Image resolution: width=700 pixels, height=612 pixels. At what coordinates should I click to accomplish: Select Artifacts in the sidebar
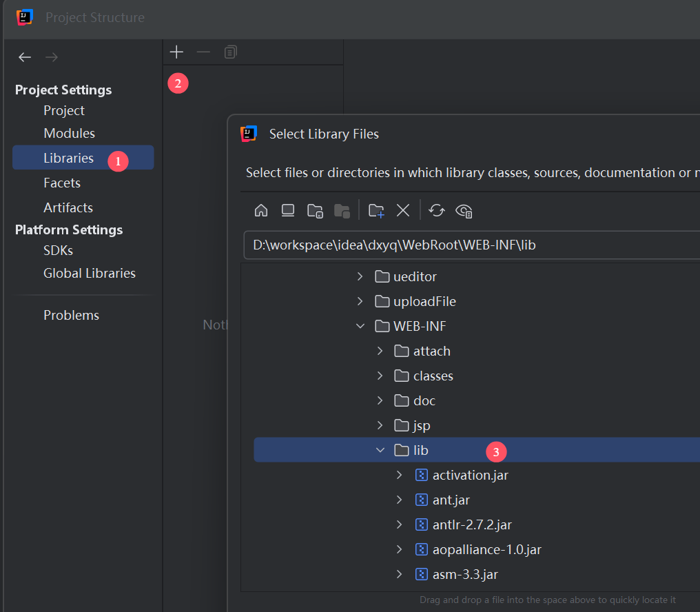click(68, 208)
